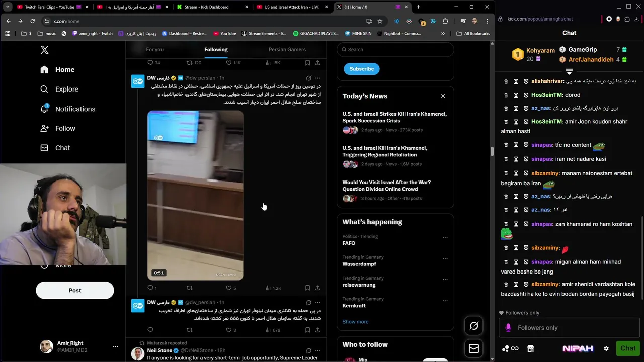Open Chrome three-dot menu
Viewport: 644px width, 362px height.
click(x=487, y=21)
